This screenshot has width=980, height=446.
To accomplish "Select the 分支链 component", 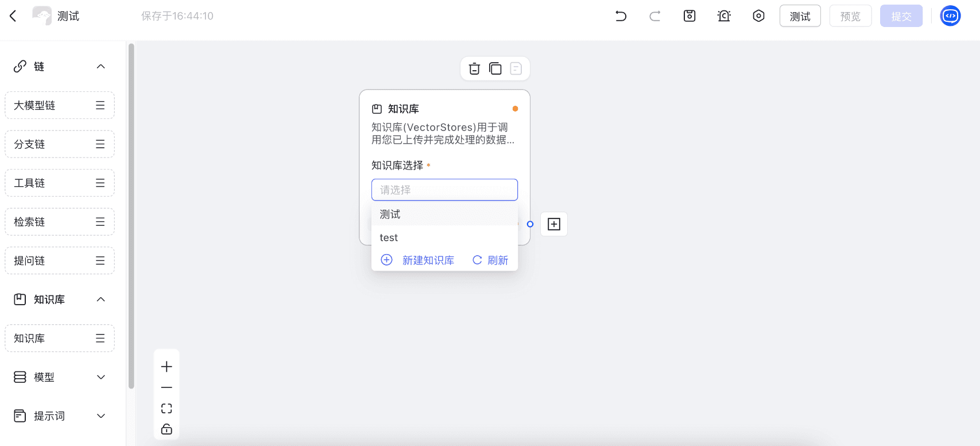I will (60, 144).
